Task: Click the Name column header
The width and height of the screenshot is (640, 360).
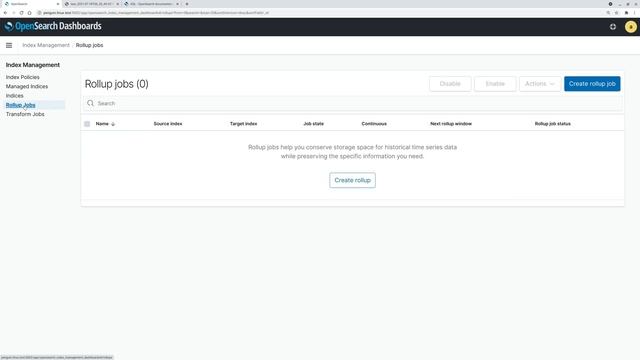Action: tap(102, 124)
